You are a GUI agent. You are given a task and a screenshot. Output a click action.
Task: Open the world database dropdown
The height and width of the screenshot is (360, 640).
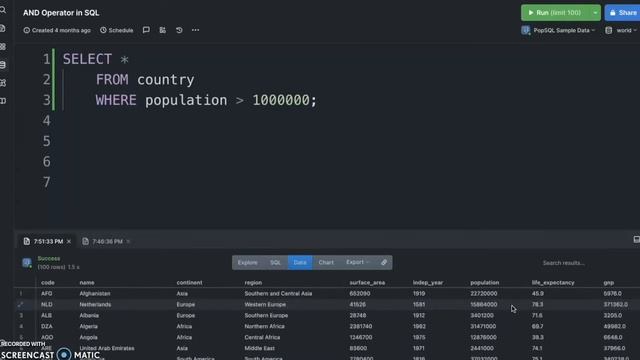tap(621, 30)
